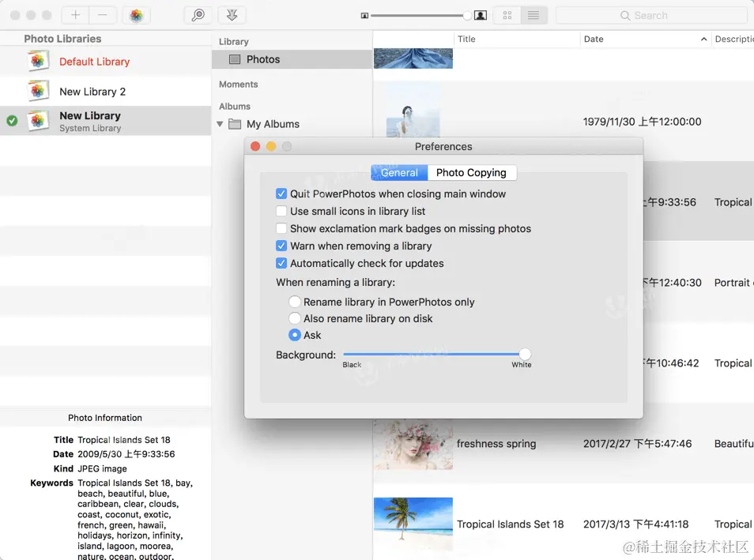The height and width of the screenshot is (560, 754).
Task: Close the Preferences window red button
Action: [255, 146]
